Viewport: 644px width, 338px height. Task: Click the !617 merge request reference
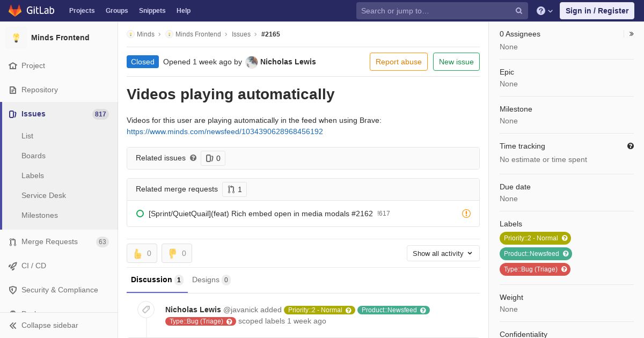[384, 214]
